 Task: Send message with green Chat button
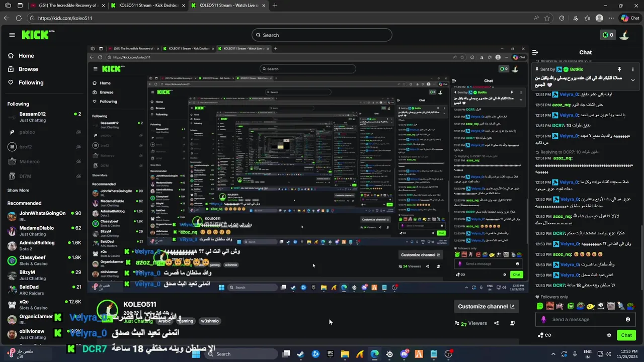tap(626, 335)
